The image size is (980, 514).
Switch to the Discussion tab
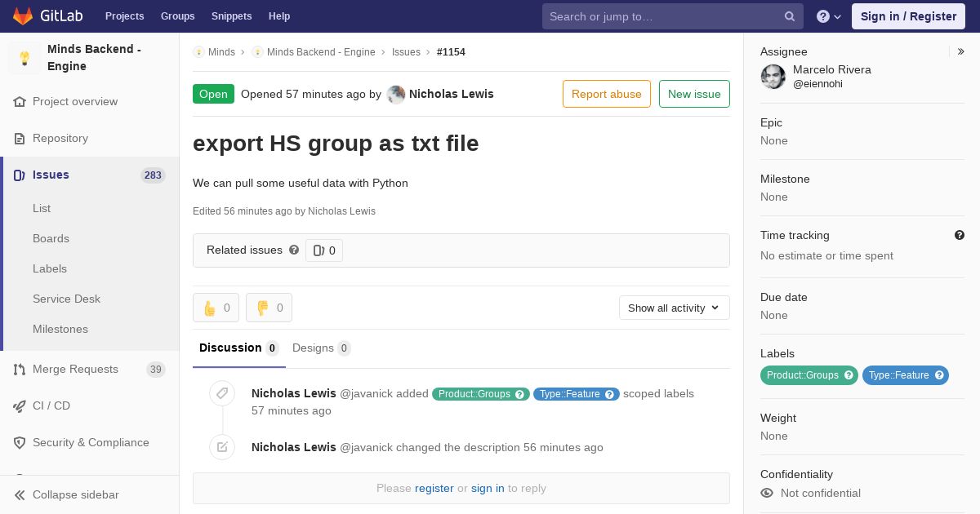click(239, 348)
